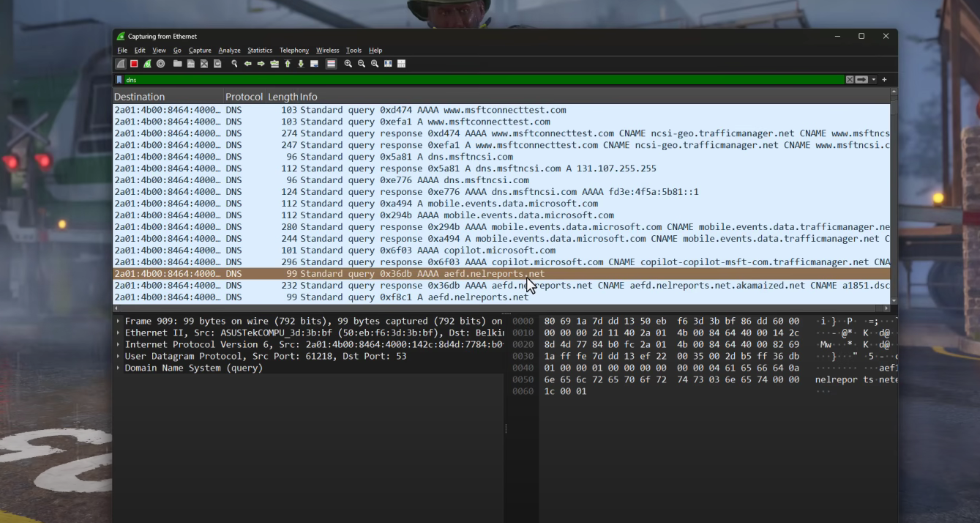Open the Capture menu
This screenshot has height=523, width=980.
pos(200,51)
